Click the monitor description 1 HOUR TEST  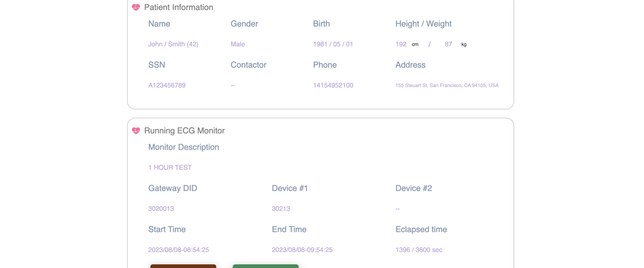pyautogui.click(x=170, y=167)
